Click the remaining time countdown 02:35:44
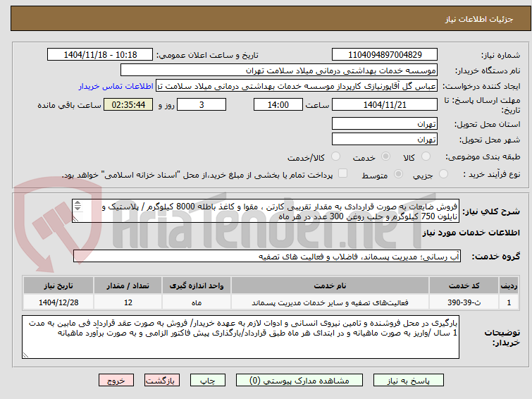 (x=128, y=104)
